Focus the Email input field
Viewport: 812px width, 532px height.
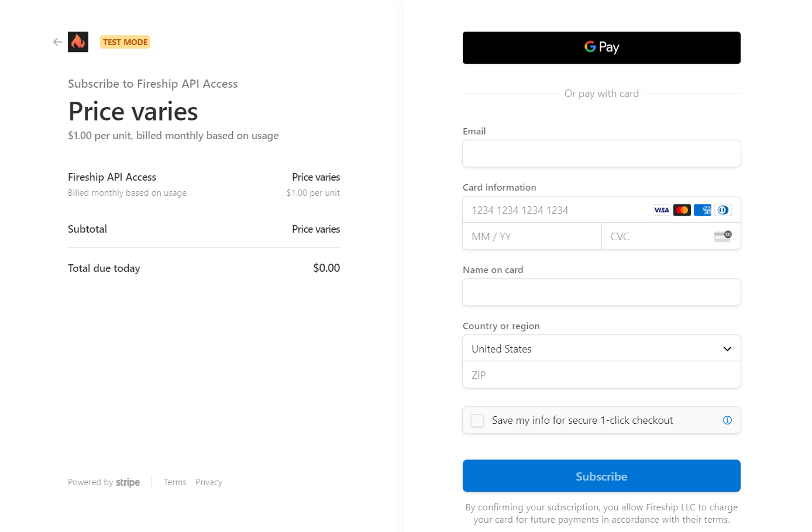click(x=601, y=153)
